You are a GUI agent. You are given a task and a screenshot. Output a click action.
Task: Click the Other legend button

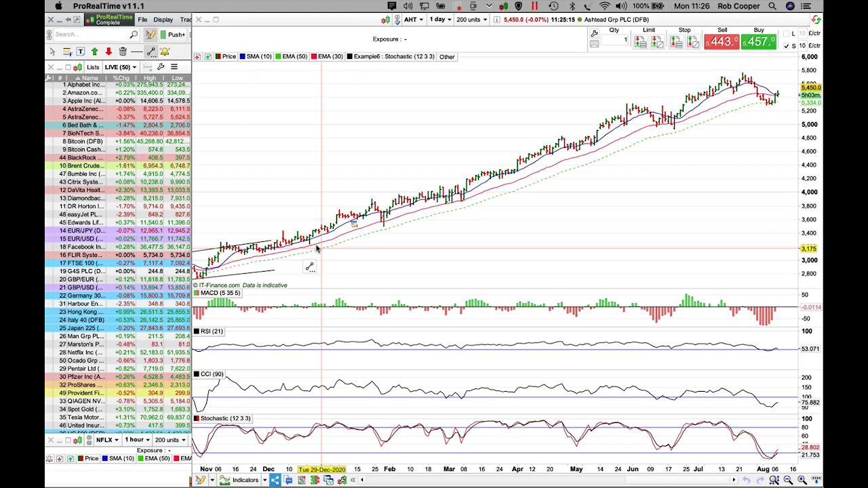(x=447, y=57)
